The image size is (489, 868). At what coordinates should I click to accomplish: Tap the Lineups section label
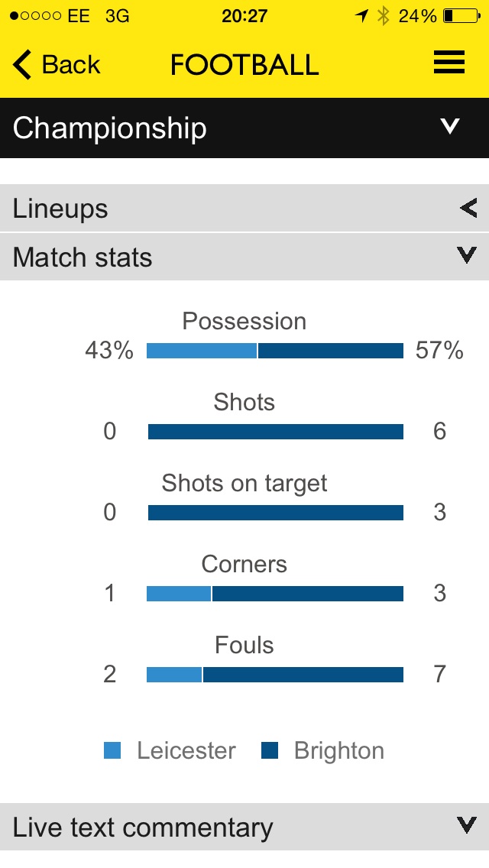(60, 209)
